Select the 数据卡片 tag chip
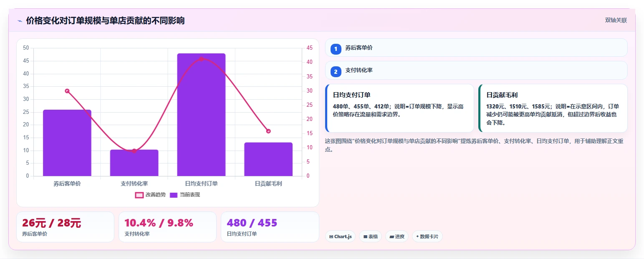This screenshot has width=644, height=259. 427,236
